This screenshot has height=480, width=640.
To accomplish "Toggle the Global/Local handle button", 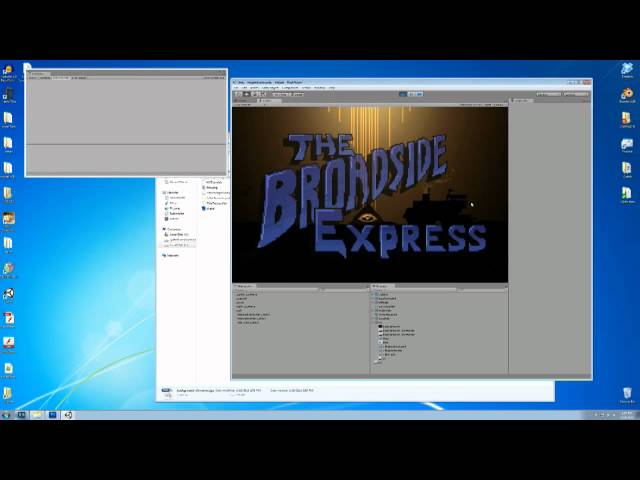I will [x=296, y=94].
